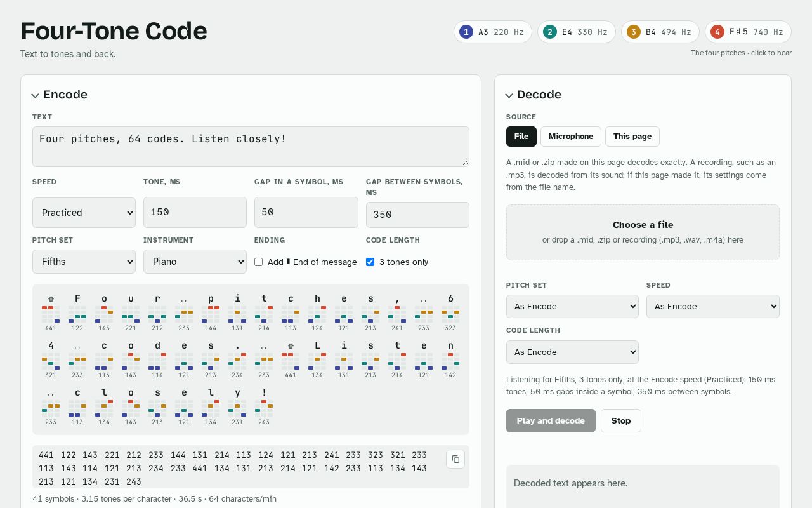Select the This page source tab
812x508 pixels.
pyautogui.click(x=632, y=137)
